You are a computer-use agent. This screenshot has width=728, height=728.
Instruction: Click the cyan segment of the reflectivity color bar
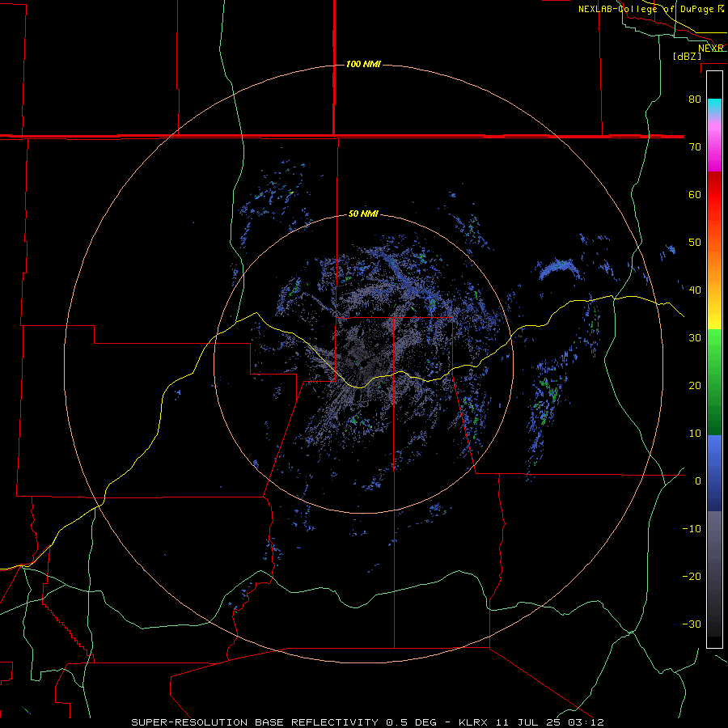[x=714, y=107]
